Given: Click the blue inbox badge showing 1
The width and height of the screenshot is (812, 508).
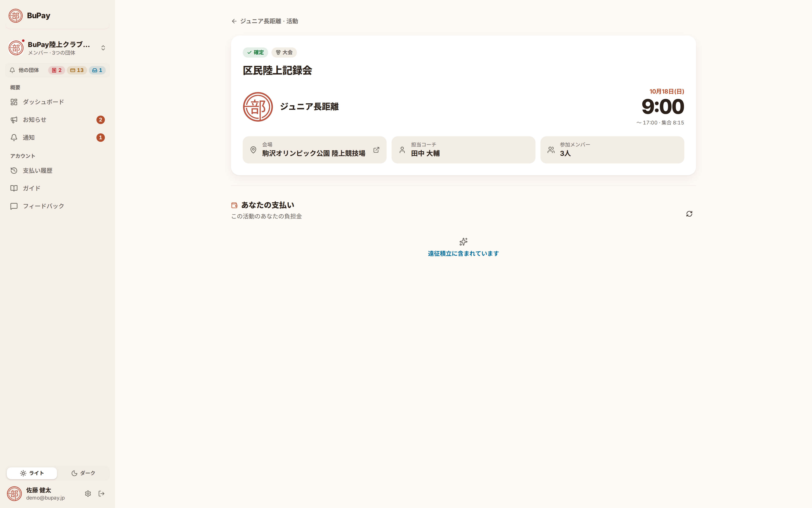Looking at the screenshot, I should 97,70.
